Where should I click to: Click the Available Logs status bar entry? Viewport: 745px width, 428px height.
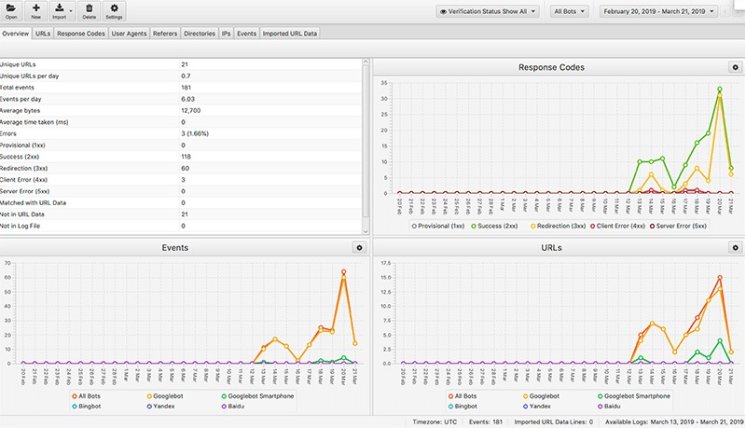point(674,422)
